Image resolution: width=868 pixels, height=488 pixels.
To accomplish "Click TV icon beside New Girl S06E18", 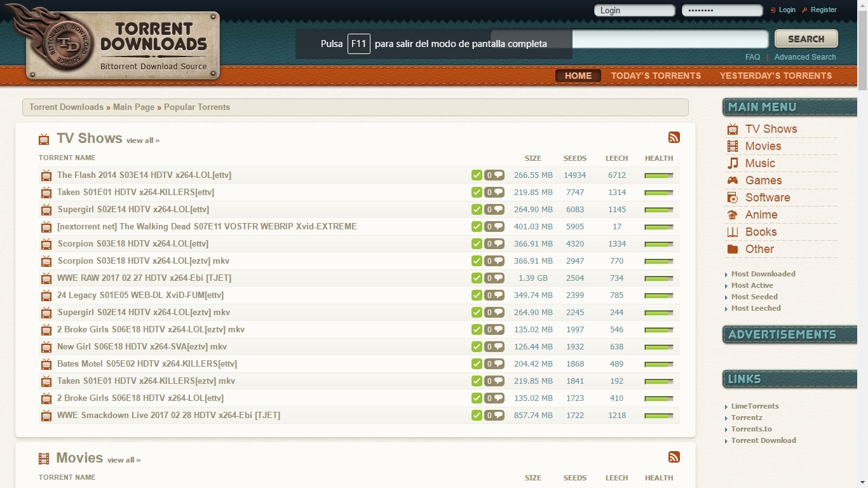I will tap(46, 347).
